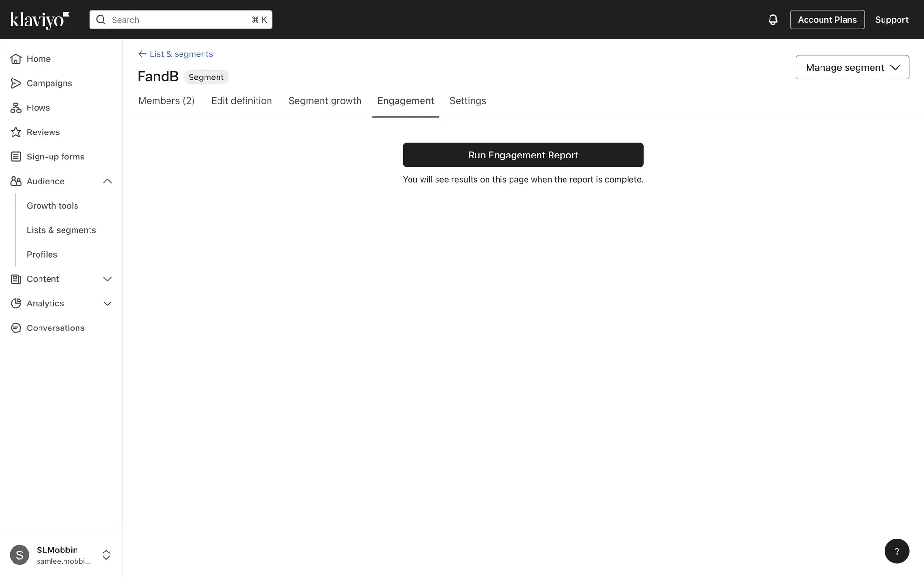Switch to the Segment growth tab

[324, 101]
